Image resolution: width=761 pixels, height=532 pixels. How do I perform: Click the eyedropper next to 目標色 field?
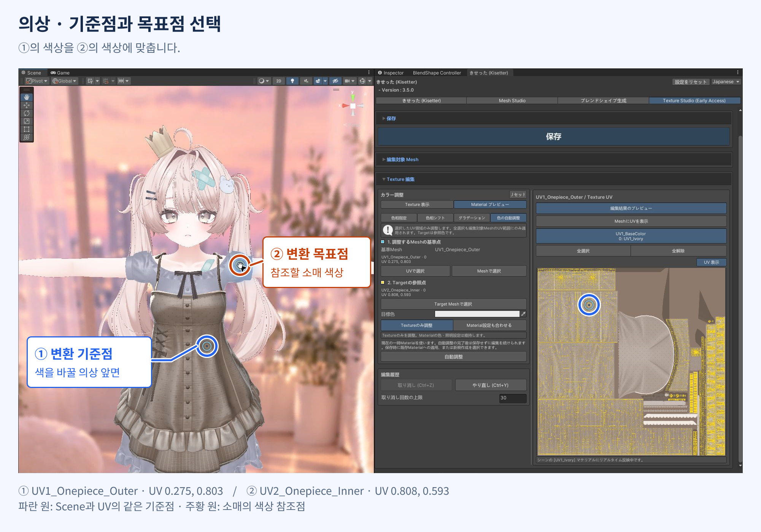(523, 314)
